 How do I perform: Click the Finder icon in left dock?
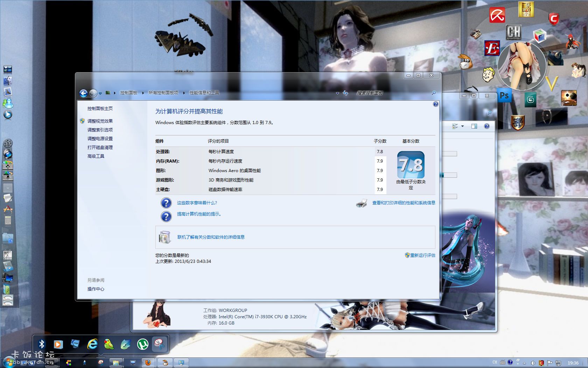(8, 81)
